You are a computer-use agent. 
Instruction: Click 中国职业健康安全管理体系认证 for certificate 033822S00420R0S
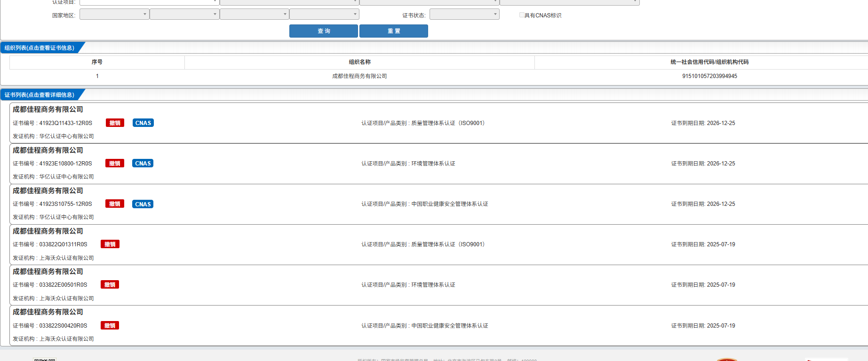450,326
